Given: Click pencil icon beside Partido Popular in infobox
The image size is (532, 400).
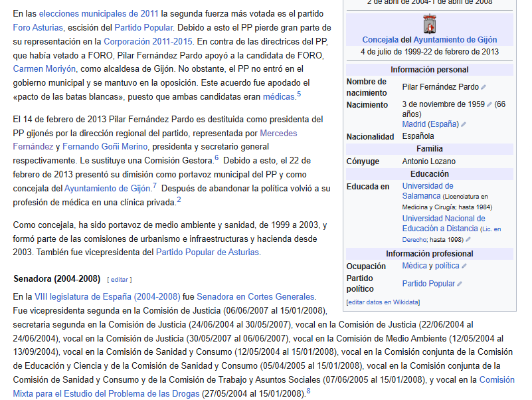Looking at the screenshot, I should coord(460,284).
